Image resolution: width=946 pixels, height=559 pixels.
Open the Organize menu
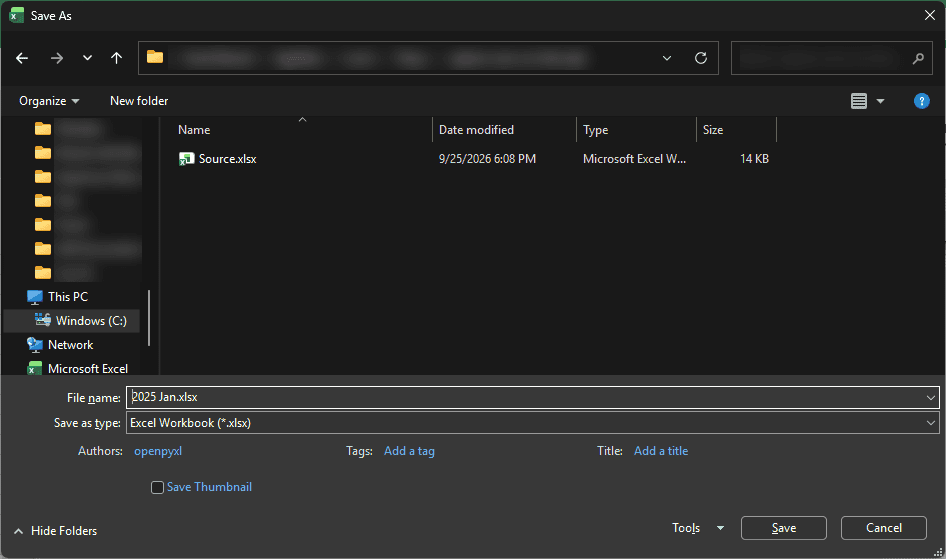pyautogui.click(x=49, y=101)
